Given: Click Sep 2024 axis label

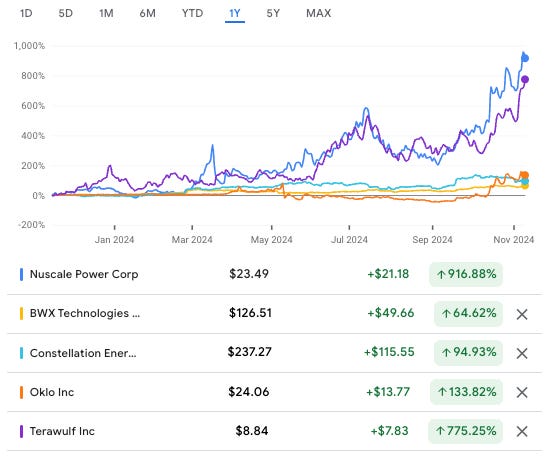Looking at the screenshot, I should 432,240.
